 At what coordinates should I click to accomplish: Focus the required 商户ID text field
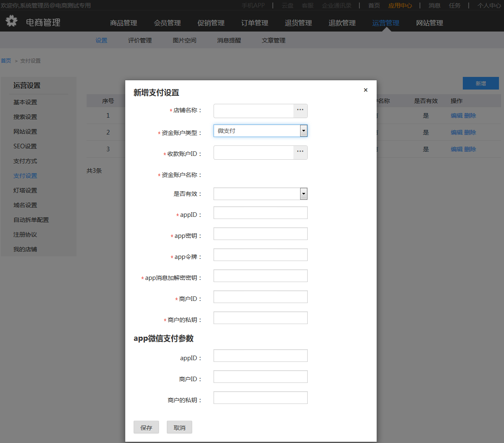[260, 297]
